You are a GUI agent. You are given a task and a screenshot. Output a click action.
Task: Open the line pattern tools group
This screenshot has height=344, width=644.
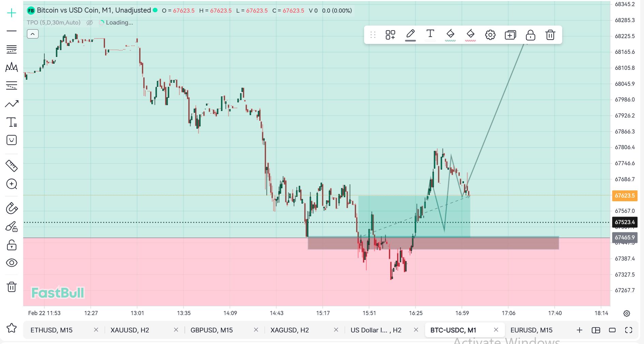pyautogui.click(x=12, y=67)
